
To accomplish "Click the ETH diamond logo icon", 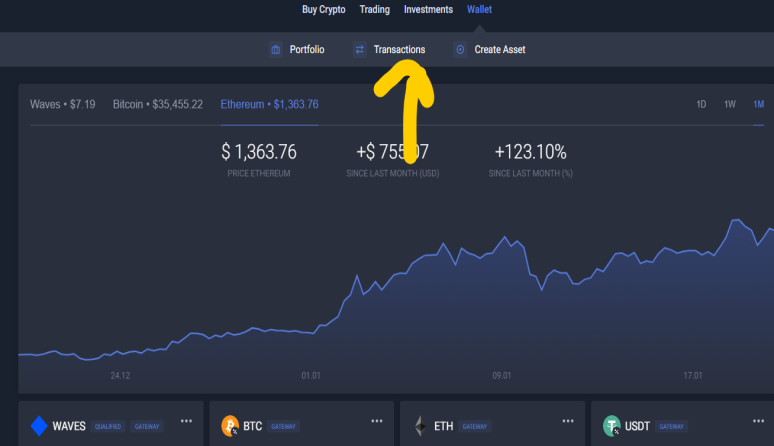I will (421, 426).
